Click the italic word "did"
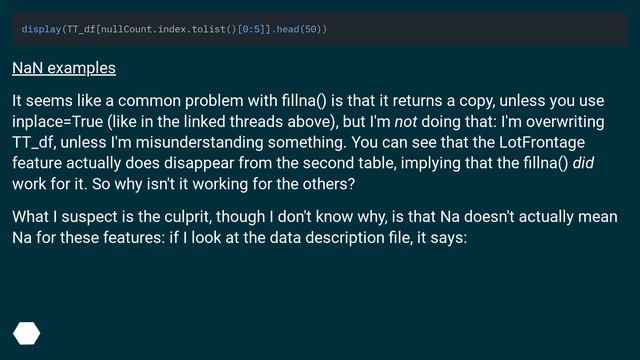The image size is (640, 360). point(583,163)
